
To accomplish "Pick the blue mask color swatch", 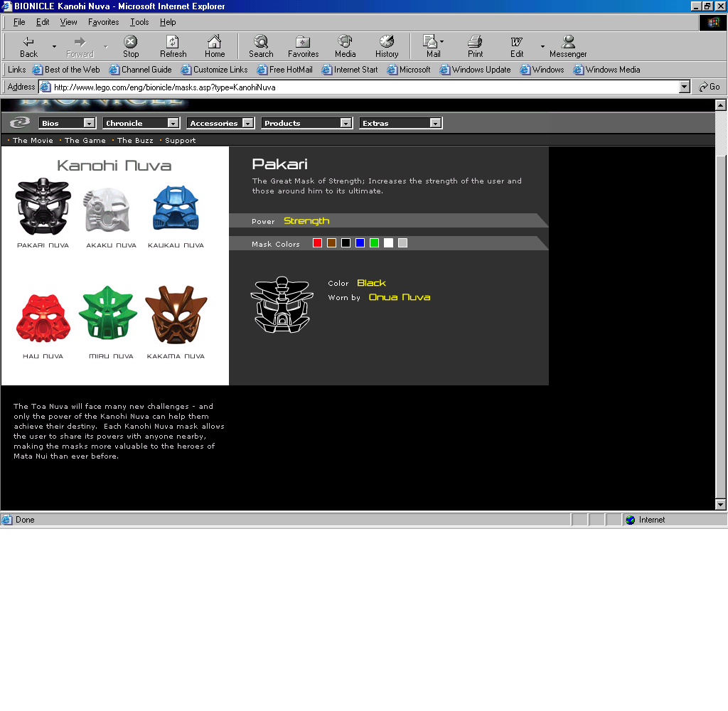I will (x=360, y=243).
